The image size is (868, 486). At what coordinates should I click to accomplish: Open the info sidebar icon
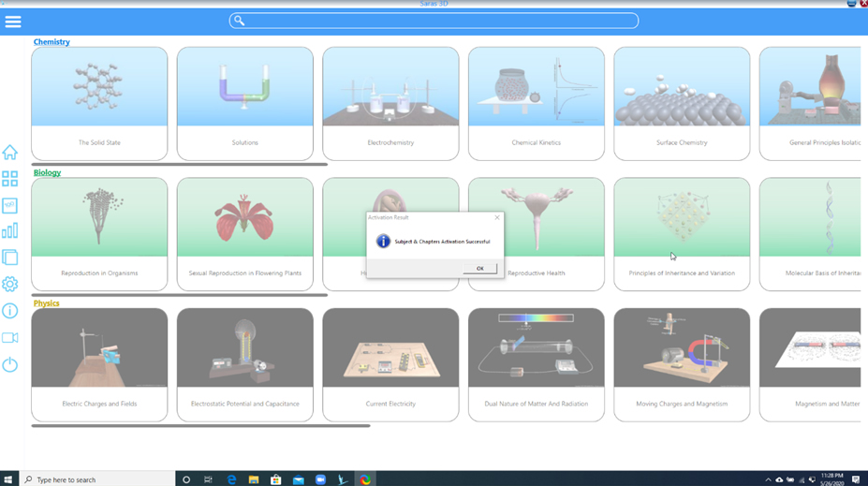tap(10, 311)
